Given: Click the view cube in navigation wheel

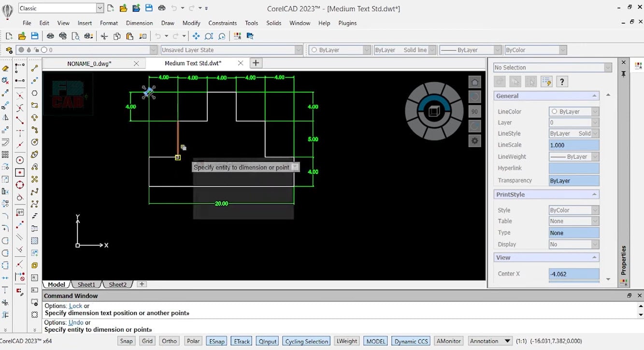Looking at the screenshot, I should click(434, 112).
